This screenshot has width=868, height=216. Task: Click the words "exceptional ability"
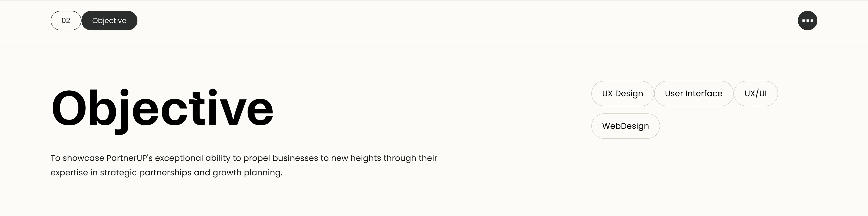(192, 158)
